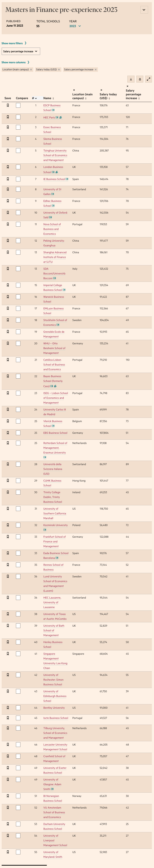Screen dimensions: 154x868
Task: Expand the ranking title dropdown chevron
Action: (144, 10)
